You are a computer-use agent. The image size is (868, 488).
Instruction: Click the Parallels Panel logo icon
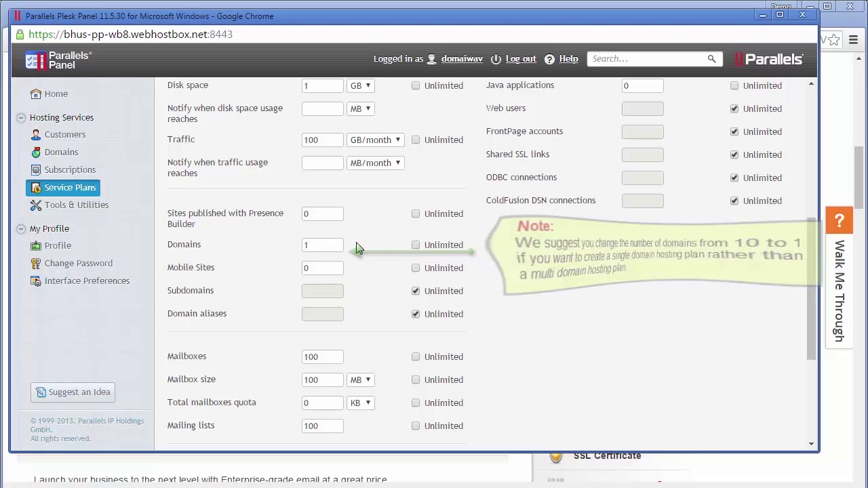(35, 60)
